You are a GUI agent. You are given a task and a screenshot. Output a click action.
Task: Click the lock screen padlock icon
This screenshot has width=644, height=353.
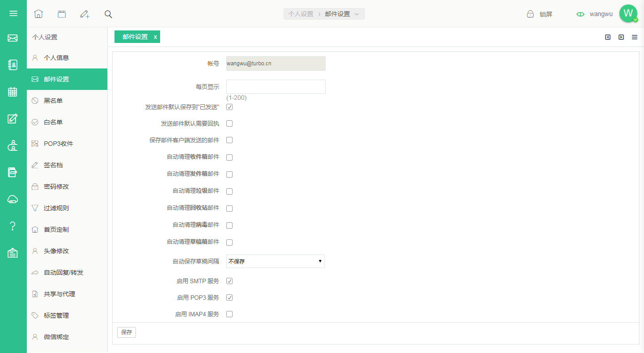click(530, 14)
